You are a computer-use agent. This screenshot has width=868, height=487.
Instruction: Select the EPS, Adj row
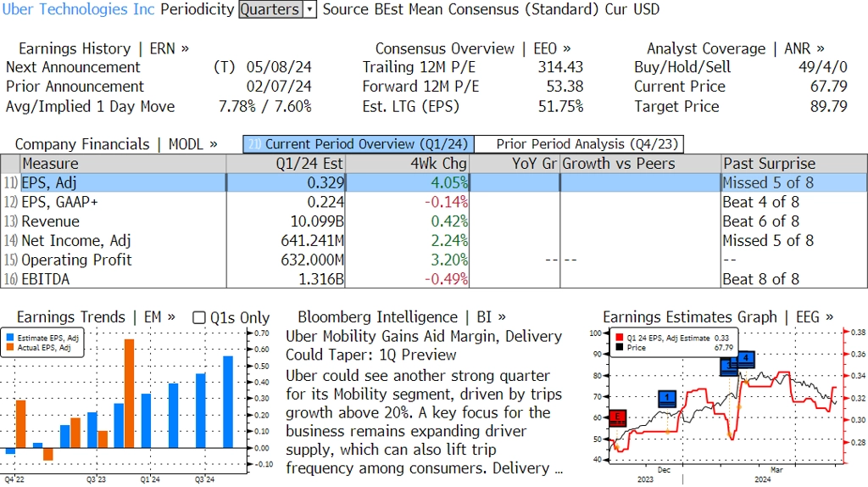(x=434, y=182)
